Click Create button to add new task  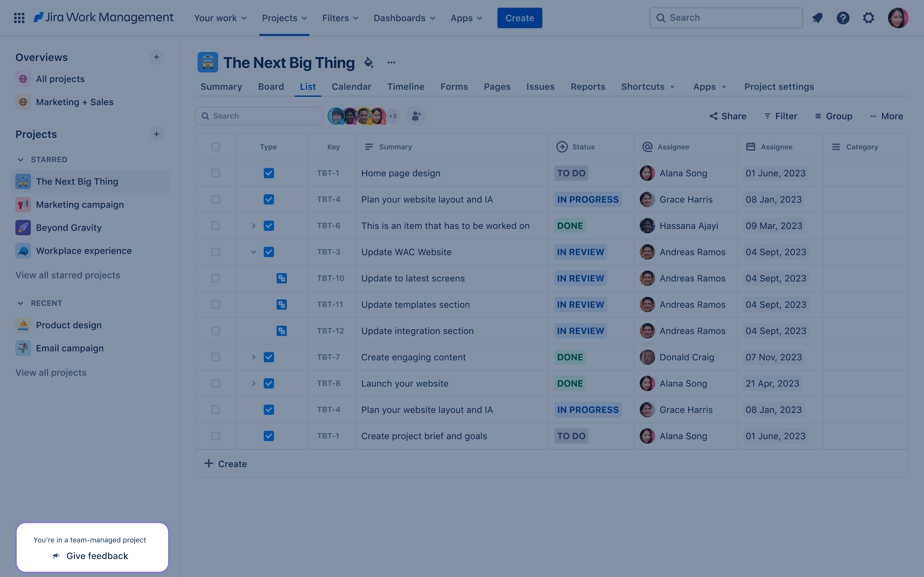(519, 17)
